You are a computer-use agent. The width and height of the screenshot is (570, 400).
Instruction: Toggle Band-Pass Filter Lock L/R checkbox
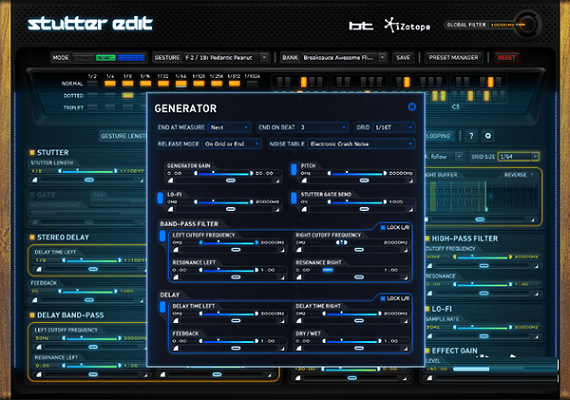[x=383, y=228]
